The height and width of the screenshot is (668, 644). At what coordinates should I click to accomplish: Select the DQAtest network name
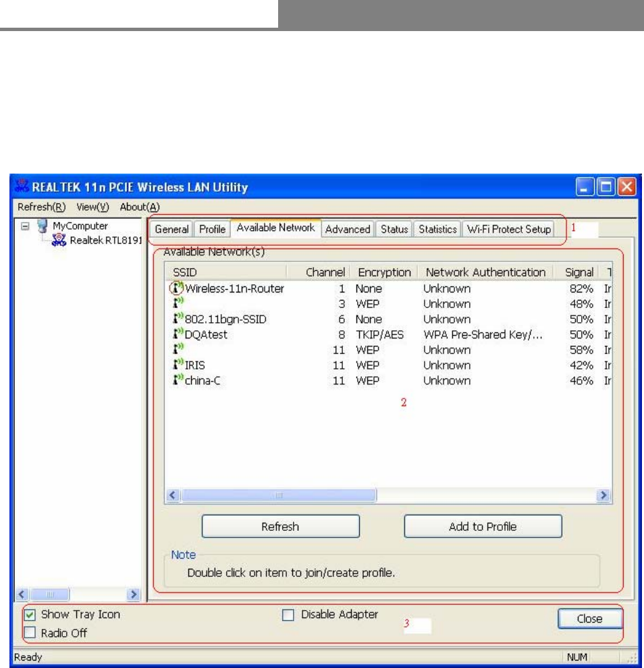coord(206,335)
